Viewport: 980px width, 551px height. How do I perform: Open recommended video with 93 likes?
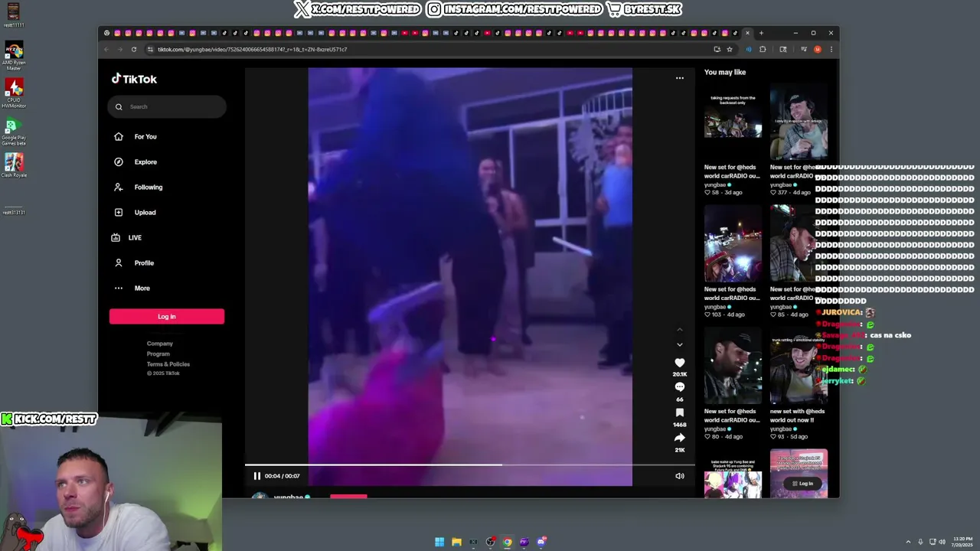[x=799, y=366]
